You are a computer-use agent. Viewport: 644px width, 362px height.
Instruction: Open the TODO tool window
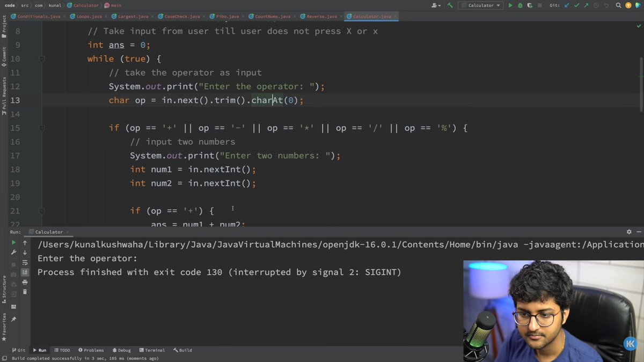(61, 350)
